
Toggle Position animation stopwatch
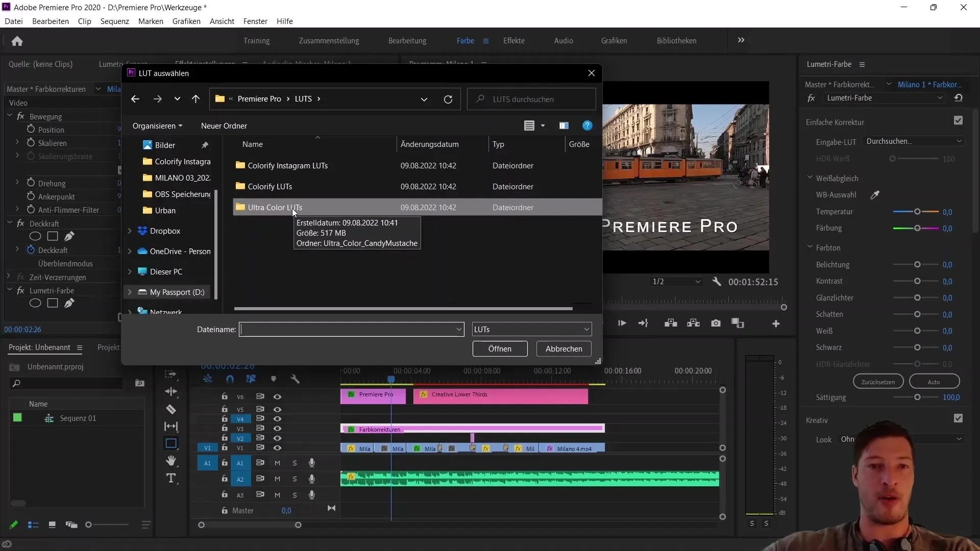(x=31, y=130)
